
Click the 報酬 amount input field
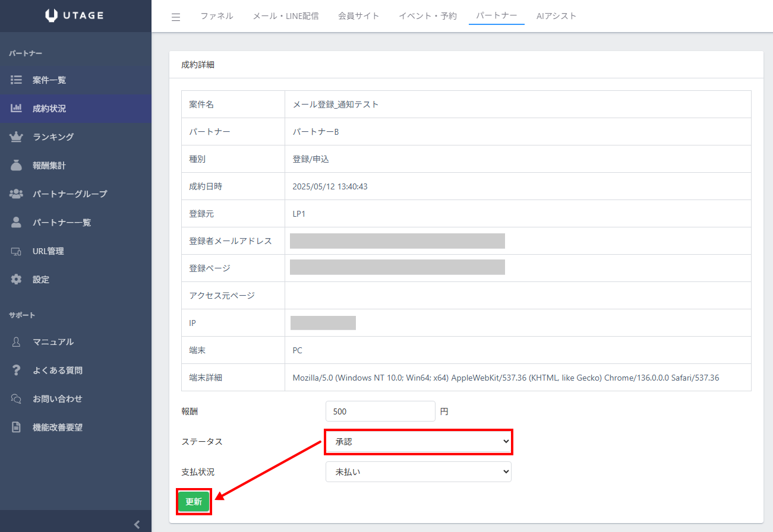point(380,411)
